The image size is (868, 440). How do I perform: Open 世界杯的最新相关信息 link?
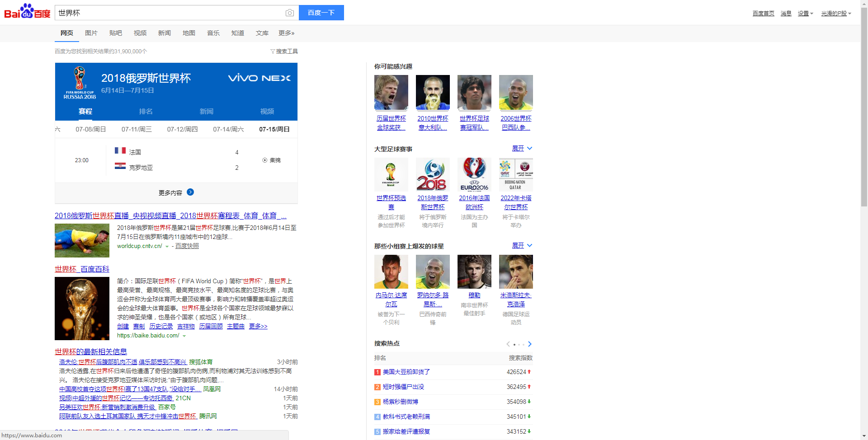point(91,351)
